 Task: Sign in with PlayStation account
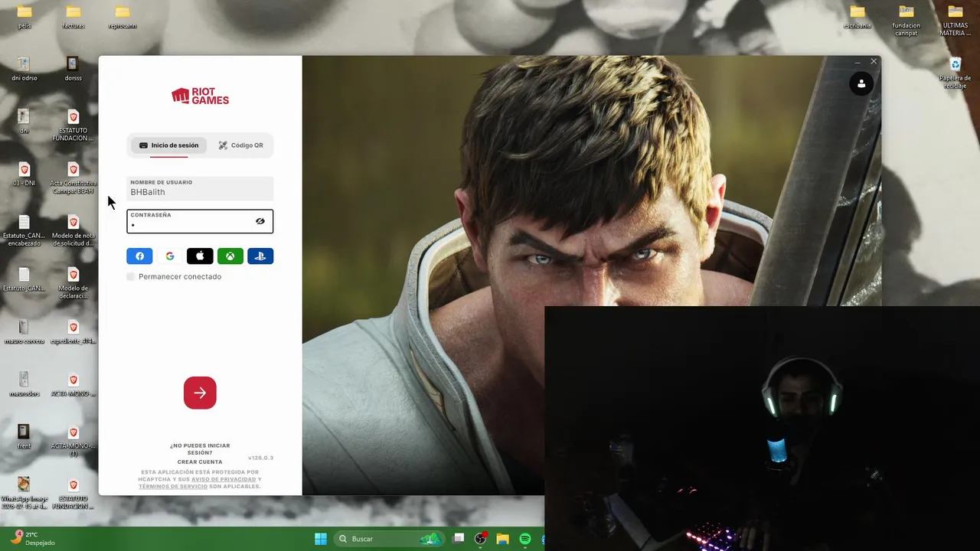click(260, 256)
